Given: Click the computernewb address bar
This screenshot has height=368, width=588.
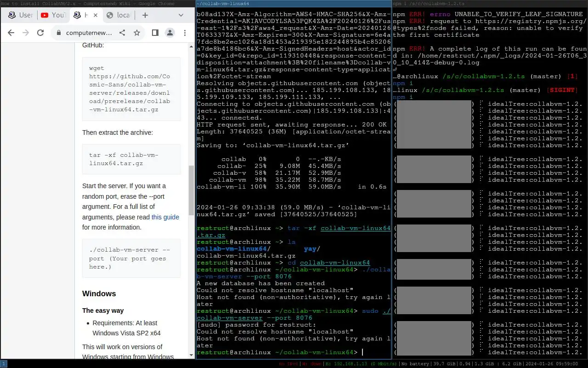Looking at the screenshot, I should point(89,33).
